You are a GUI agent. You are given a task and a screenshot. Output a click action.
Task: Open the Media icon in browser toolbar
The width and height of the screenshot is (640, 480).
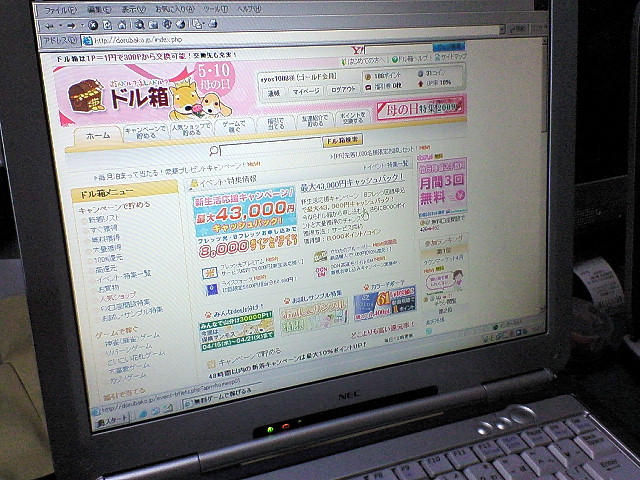tap(167, 24)
